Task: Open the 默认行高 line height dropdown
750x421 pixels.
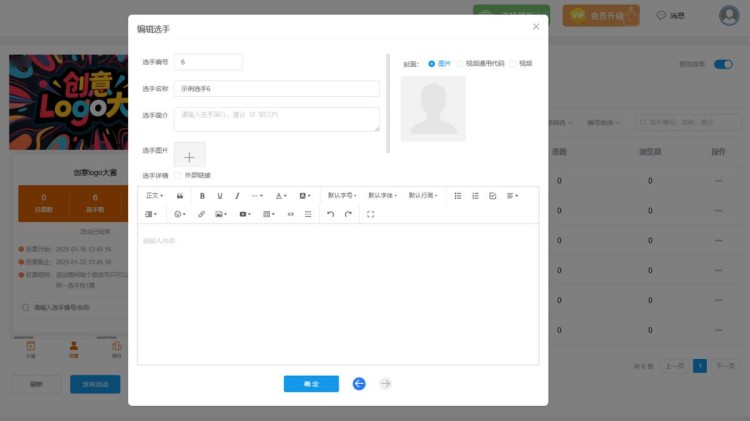Action: click(423, 196)
